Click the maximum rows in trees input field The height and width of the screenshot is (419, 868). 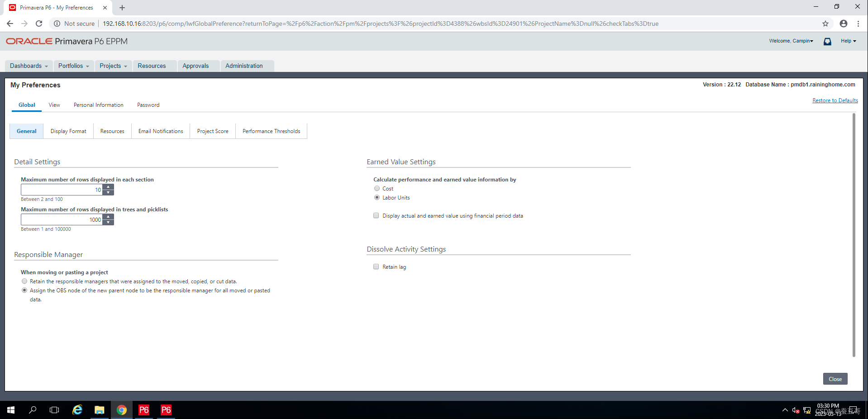click(61, 219)
